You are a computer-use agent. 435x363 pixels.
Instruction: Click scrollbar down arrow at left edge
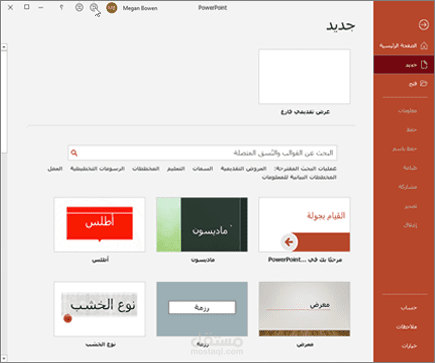(4, 358)
